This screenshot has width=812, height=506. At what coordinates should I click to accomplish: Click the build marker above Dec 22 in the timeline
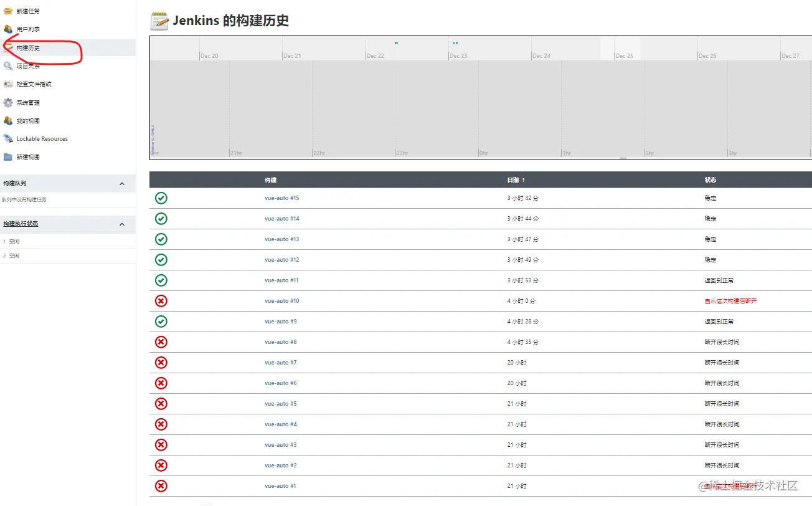coord(396,43)
